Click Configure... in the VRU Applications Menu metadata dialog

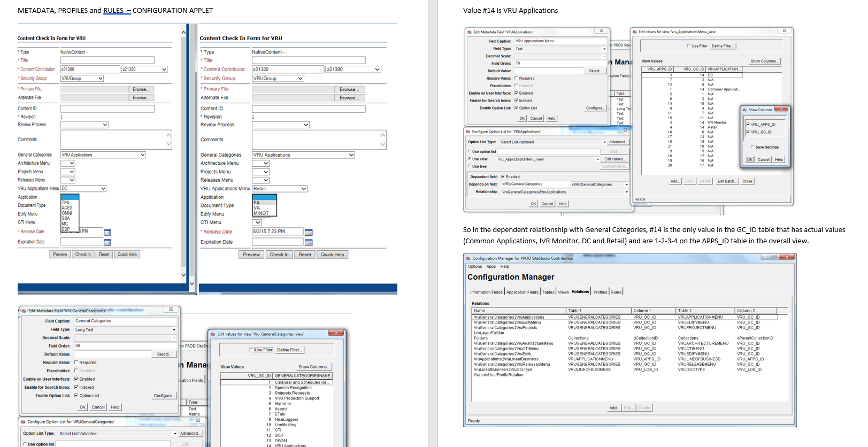(x=595, y=108)
